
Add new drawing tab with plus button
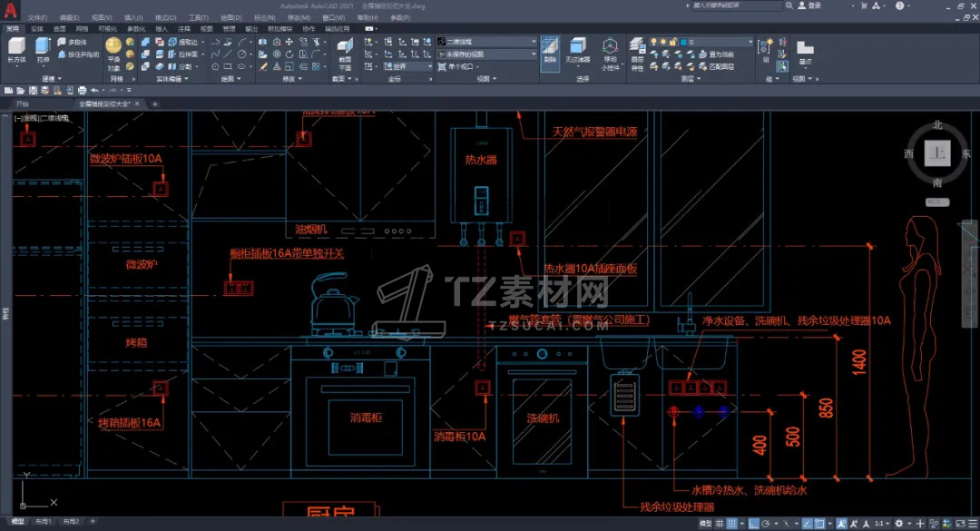155,103
